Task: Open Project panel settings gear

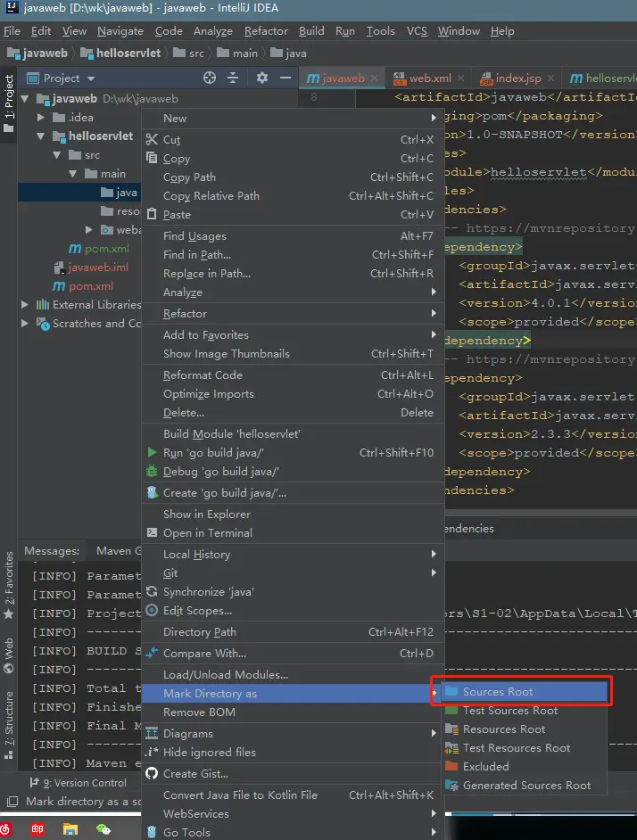Action: pos(261,78)
